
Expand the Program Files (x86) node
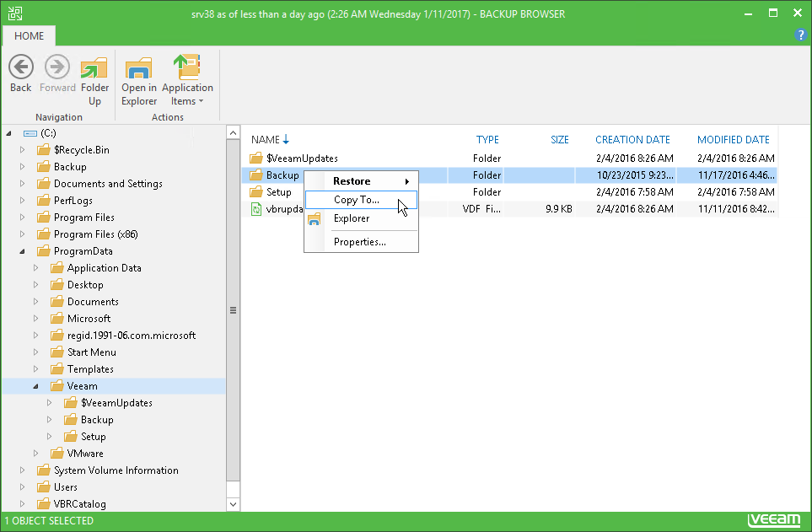tap(22, 234)
